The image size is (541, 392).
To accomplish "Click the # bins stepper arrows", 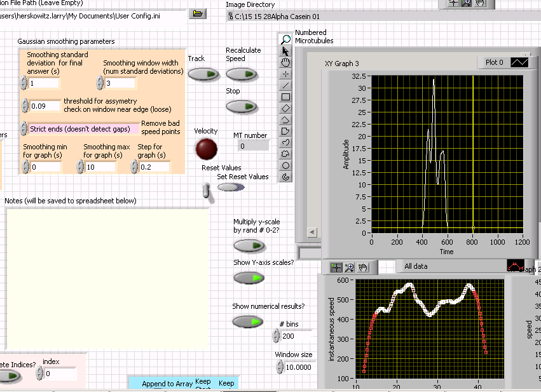I will (x=276, y=336).
